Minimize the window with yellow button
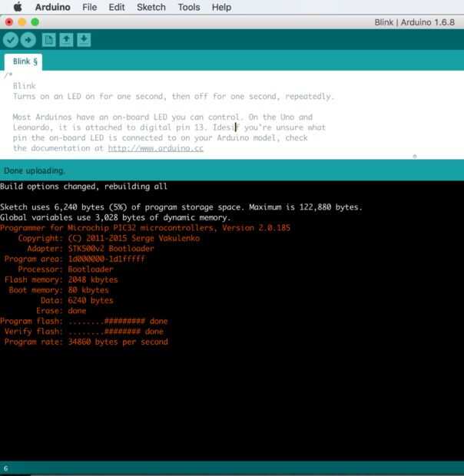464x476 pixels. pyautogui.click(x=22, y=22)
